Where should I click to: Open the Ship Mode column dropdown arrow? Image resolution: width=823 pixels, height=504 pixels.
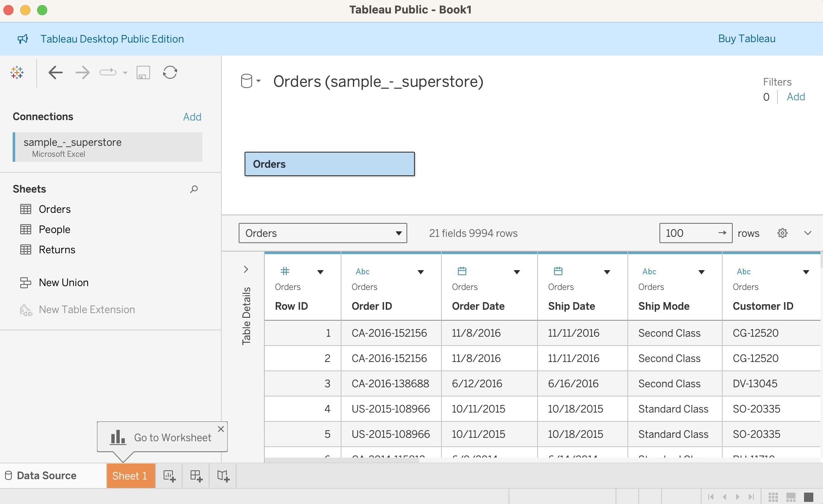pyautogui.click(x=702, y=272)
